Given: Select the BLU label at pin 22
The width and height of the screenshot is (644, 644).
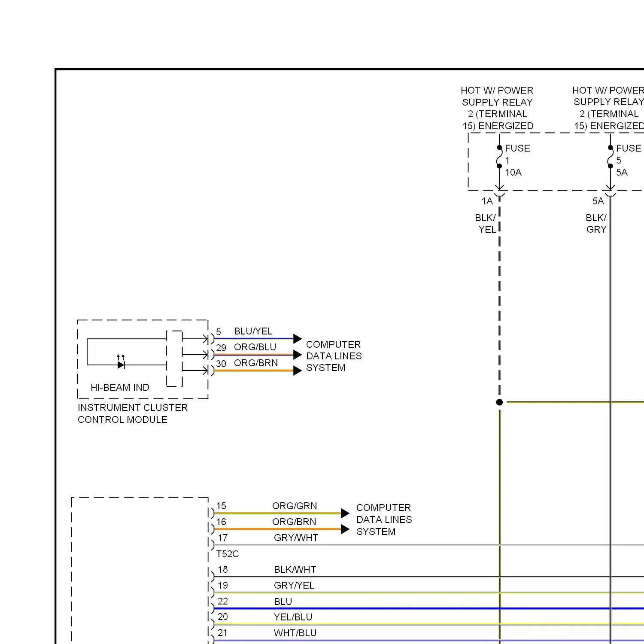Looking at the screenshot, I should (283, 601).
